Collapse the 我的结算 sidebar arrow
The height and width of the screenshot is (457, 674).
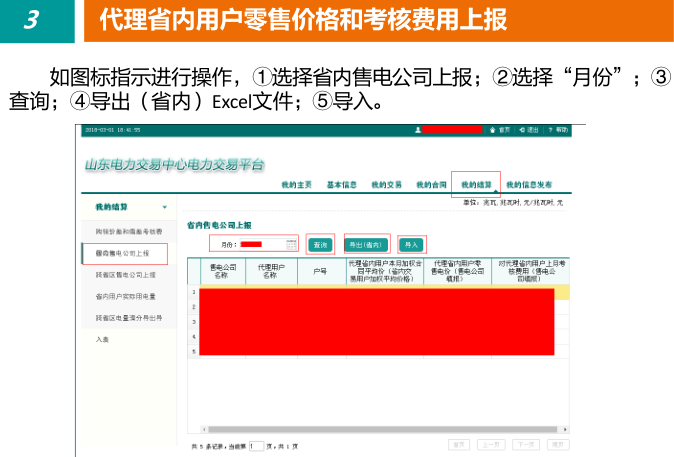(164, 207)
